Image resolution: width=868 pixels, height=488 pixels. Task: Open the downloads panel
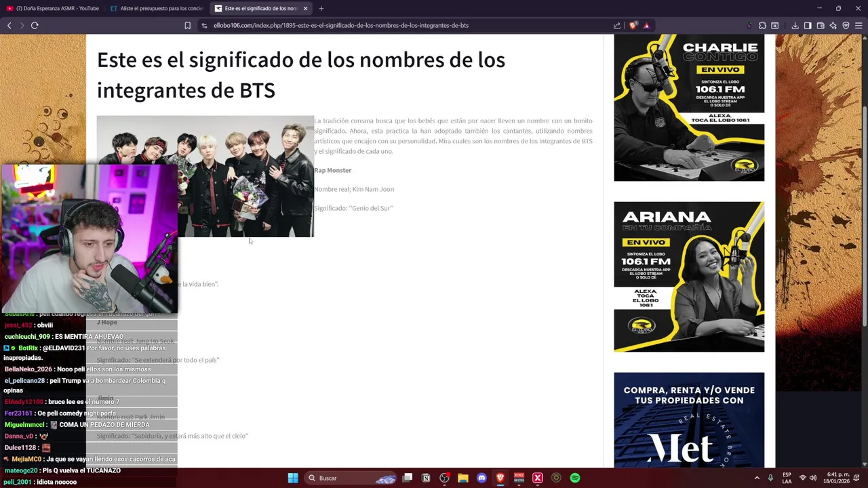coord(795,25)
